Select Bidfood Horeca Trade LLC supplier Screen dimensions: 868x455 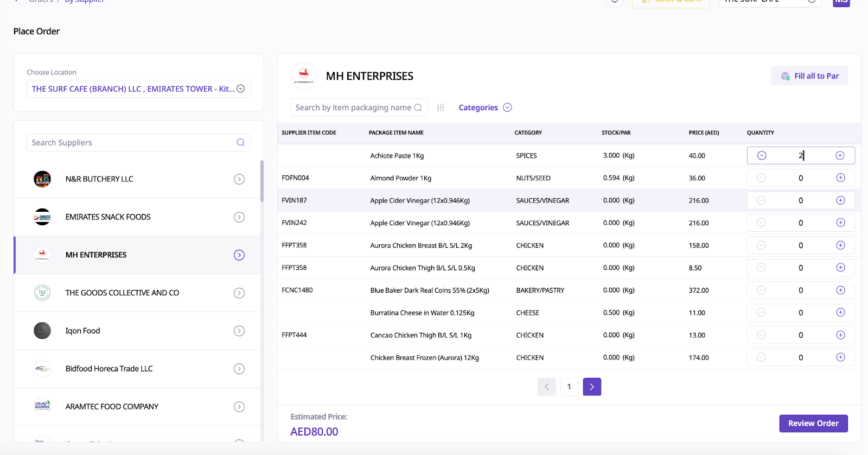pyautogui.click(x=137, y=369)
